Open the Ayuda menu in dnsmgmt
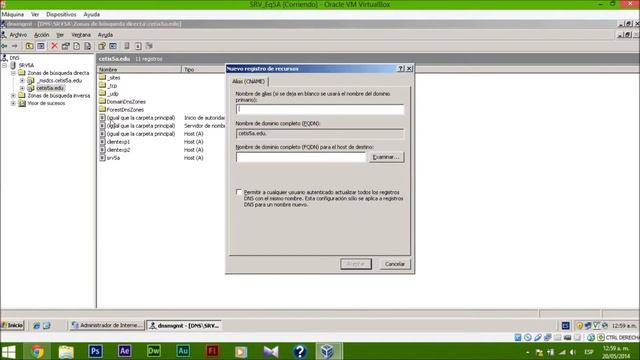Viewport: 640px width, 360px height. [x=105, y=35]
